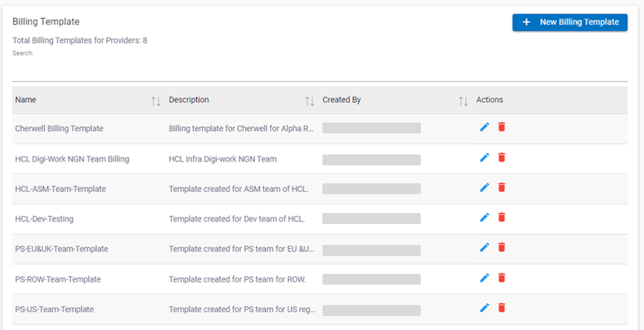Sort the table by Description column
Screen dimensions: 644x330
click(309, 101)
